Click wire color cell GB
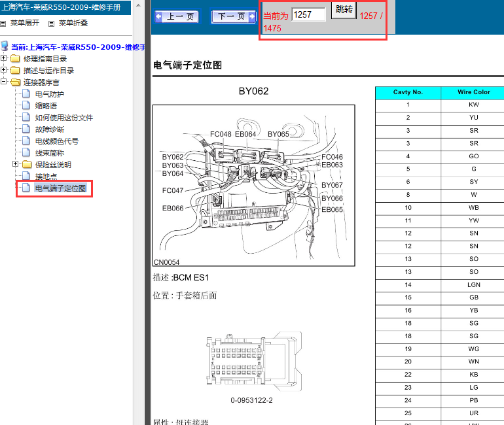 pyautogui.click(x=474, y=297)
